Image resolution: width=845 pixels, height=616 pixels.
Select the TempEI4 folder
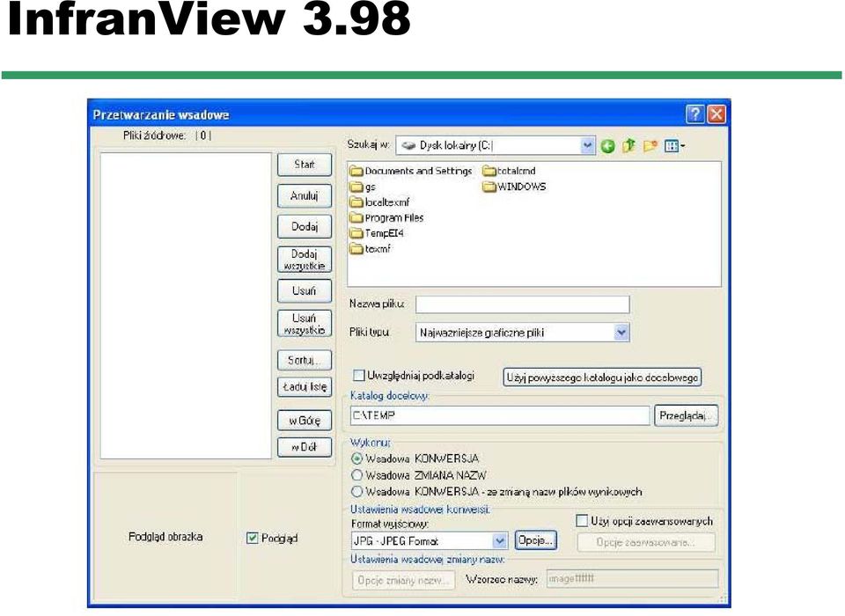(x=376, y=233)
